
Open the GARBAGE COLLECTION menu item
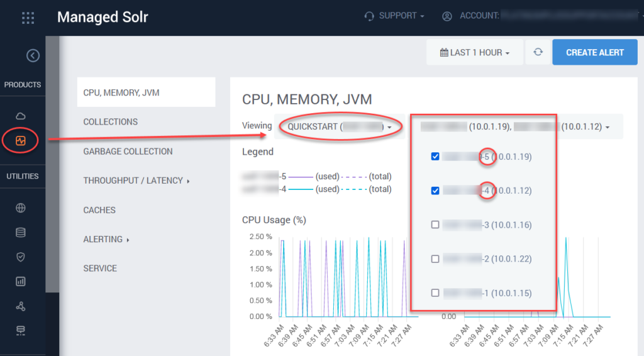128,152
